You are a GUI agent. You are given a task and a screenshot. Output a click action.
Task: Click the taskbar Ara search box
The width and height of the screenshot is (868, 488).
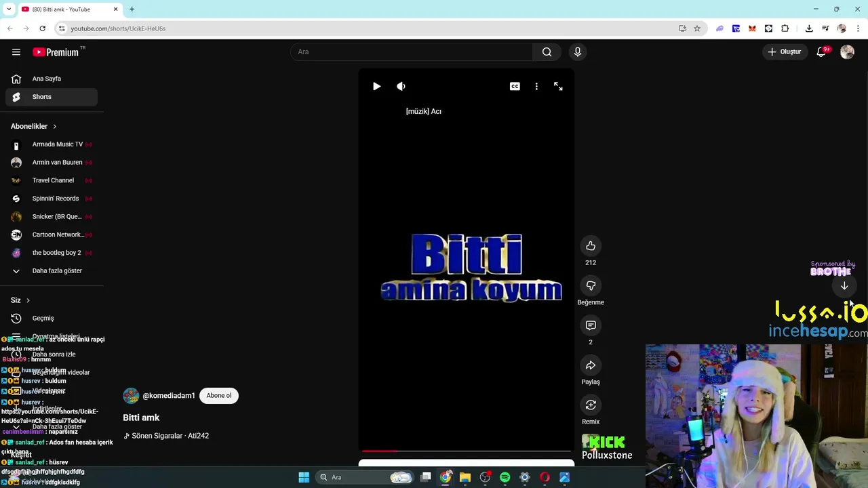[366, 477]
